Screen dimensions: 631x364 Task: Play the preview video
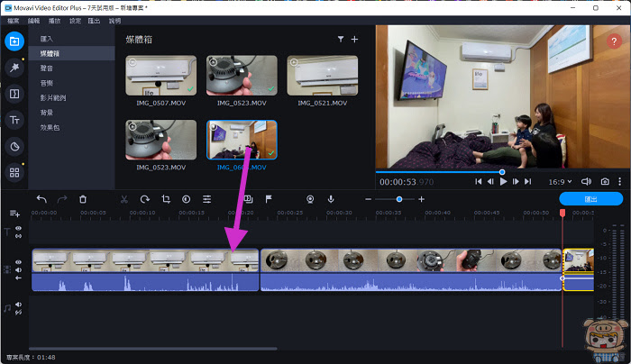503,182
